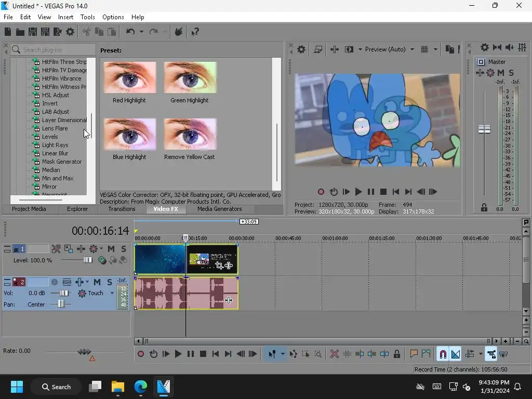
Task: Click the Master volume fader handle
Action: 484,129
